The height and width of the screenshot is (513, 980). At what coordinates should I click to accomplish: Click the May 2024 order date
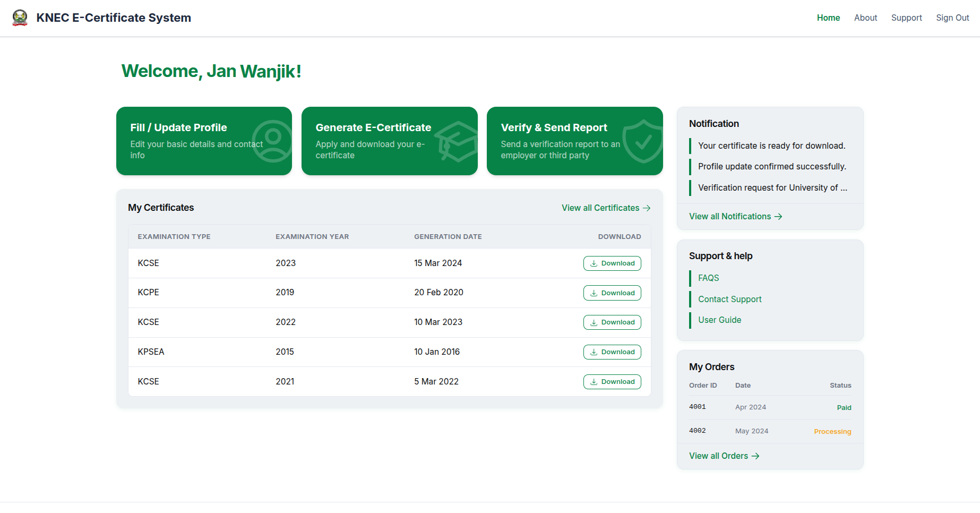[x=752, y=431]
